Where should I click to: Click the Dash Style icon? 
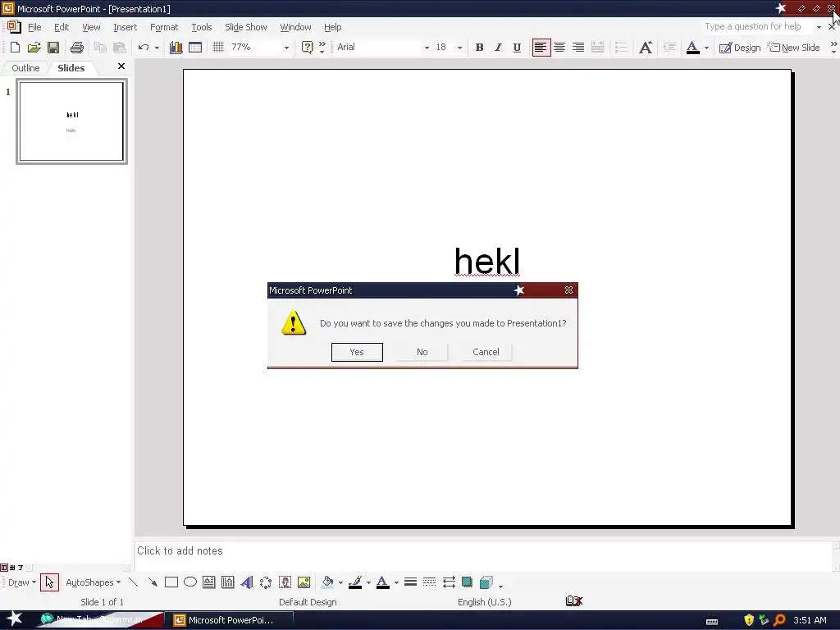point(429,582)
